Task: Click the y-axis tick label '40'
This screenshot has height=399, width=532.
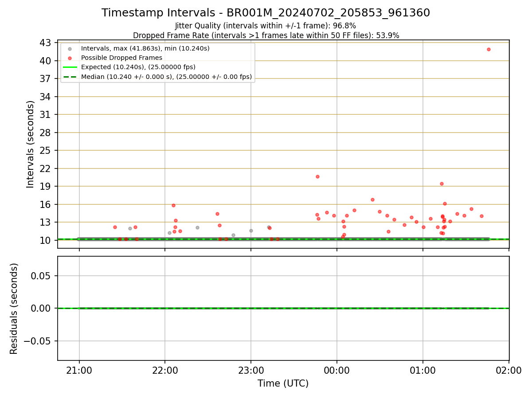Action: [x=46, y=61]
